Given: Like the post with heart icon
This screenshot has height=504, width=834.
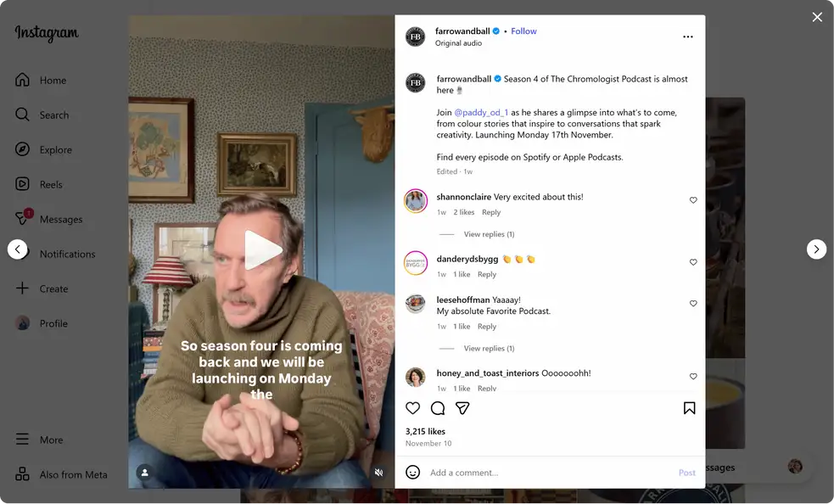Looking at the screenshot, I should (x=412, y=408).
